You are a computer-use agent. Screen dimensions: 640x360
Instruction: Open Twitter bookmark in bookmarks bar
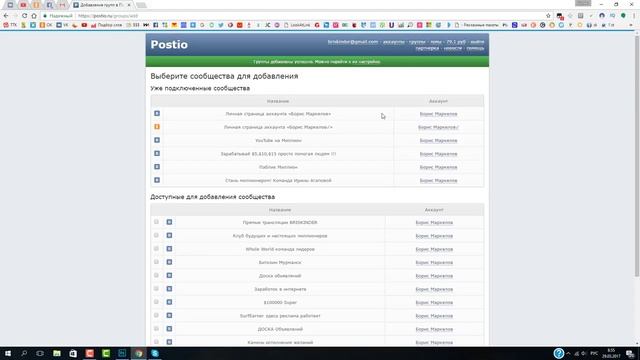(221, 25)
